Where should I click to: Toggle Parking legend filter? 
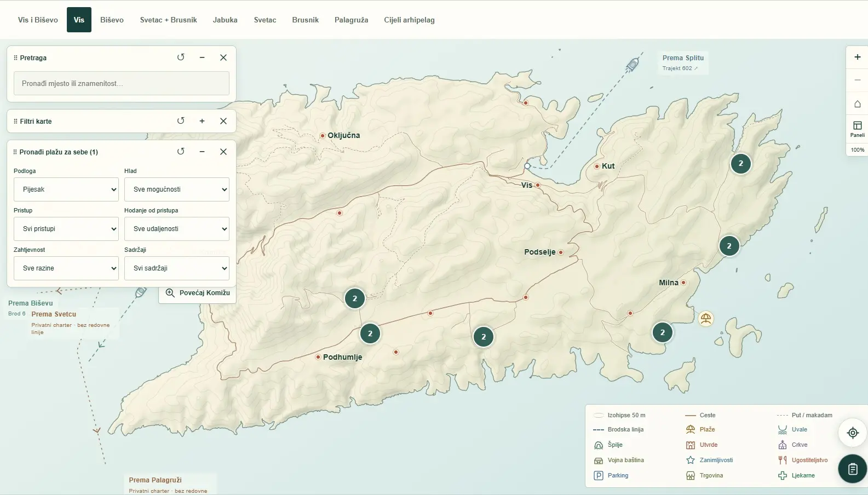611,475
